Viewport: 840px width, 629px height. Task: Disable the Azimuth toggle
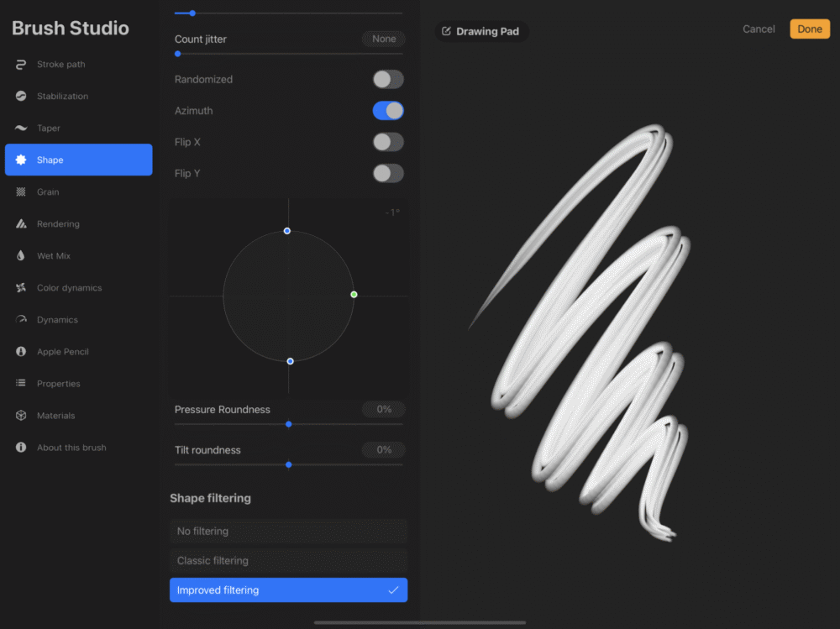[x=387, y=110]
